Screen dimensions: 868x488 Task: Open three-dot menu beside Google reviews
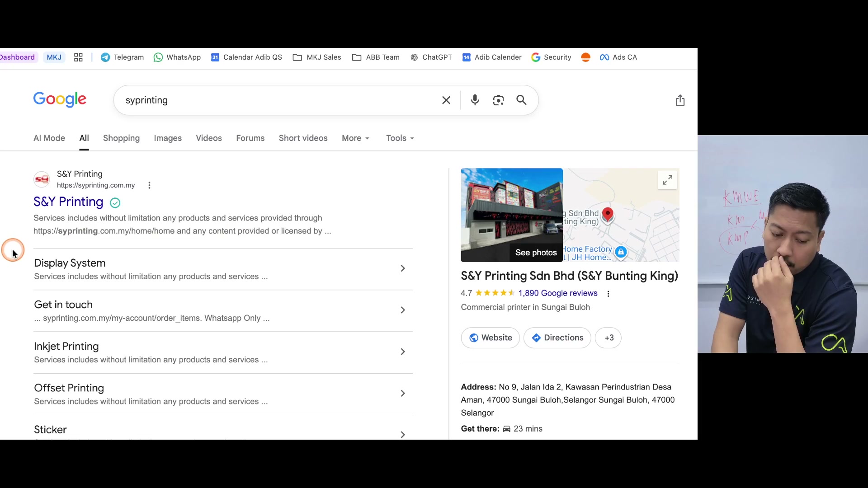(x=608, y=294)
